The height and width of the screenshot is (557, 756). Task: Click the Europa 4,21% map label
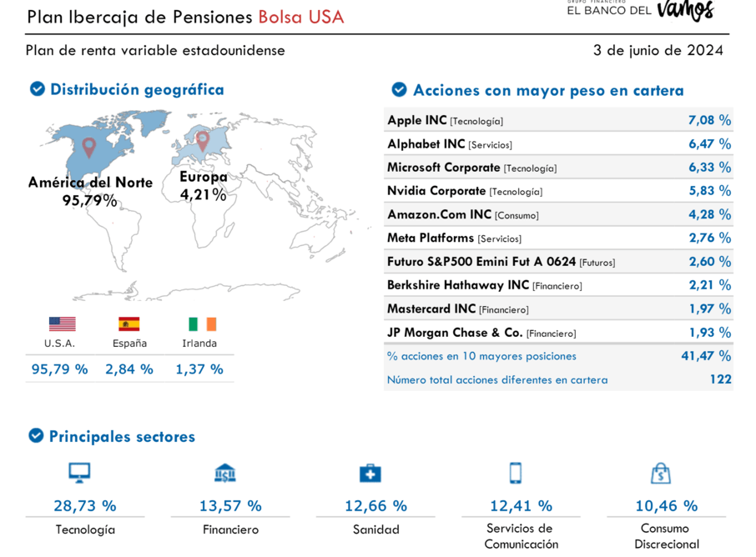click(203, 185)
